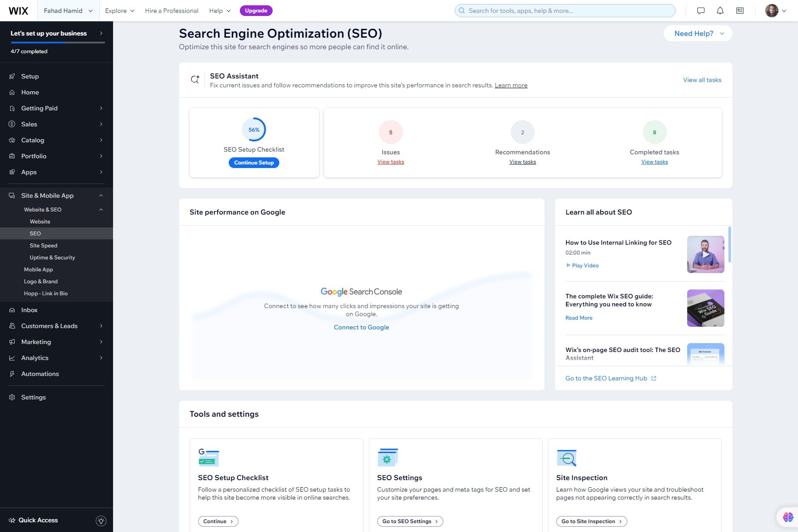Select the Catalog icon in sidebar
This screenshot has height=532, width=798.
click(x=12, y=140)
